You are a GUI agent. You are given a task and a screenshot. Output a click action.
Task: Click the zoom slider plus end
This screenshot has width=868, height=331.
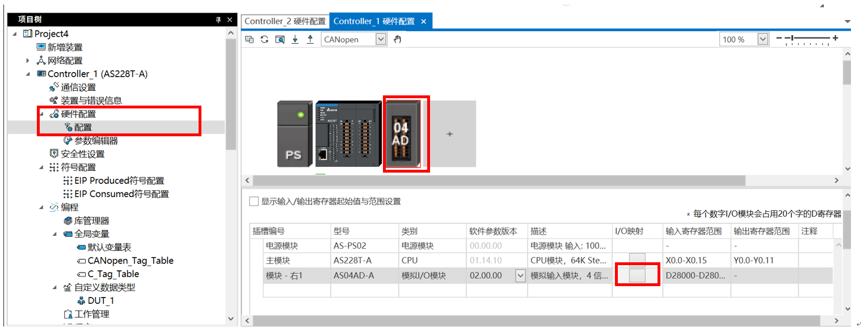tap(835, 38)
